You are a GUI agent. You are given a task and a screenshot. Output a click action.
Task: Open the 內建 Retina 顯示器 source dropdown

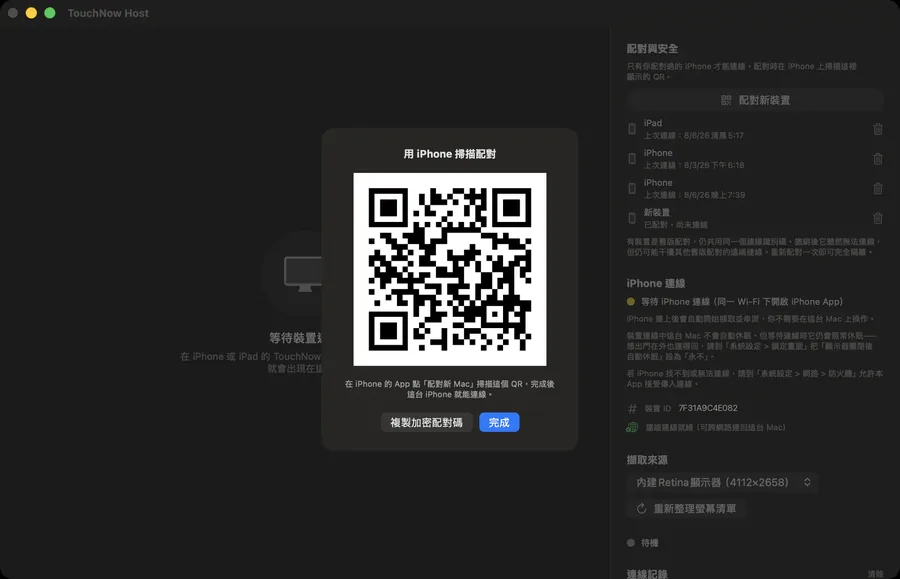(723, 483)
